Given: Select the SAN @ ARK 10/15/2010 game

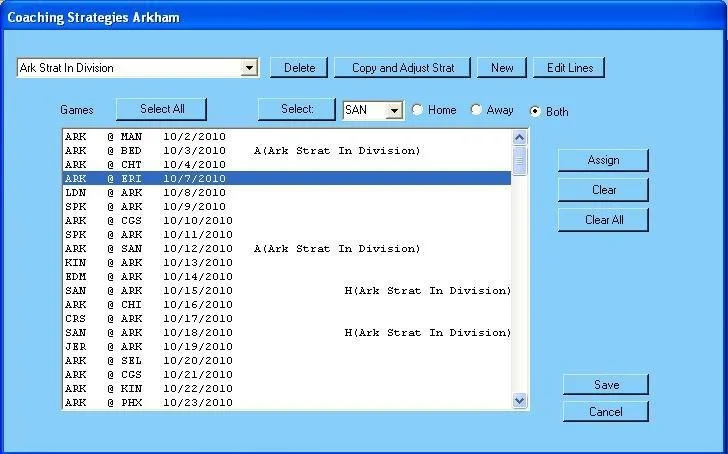Looking at the screenshot, I should point(148,291).
